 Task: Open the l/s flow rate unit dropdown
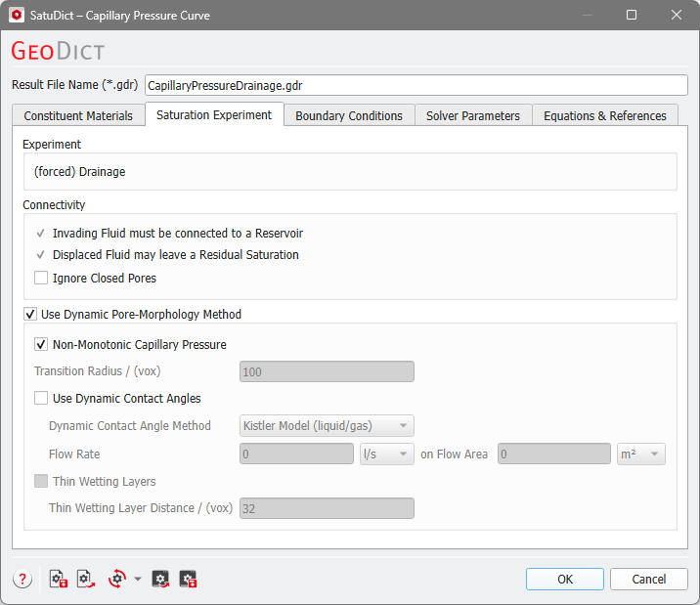386,454
